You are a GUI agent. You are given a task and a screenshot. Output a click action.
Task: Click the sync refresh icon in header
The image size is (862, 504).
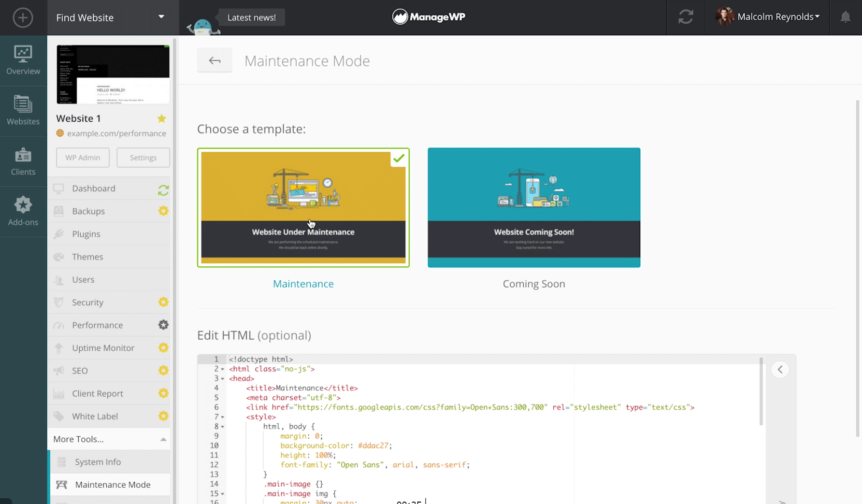tap(686, 17)
